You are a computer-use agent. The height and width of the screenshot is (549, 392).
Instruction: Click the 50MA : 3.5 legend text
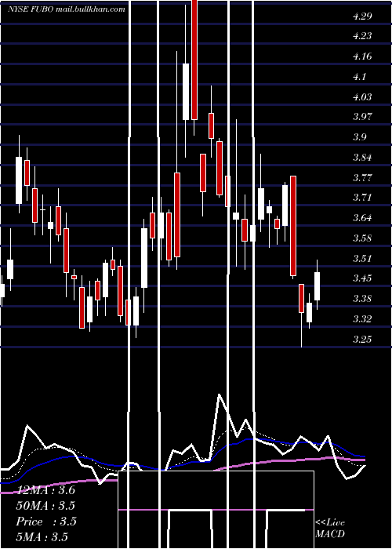[x=45, y=506]
